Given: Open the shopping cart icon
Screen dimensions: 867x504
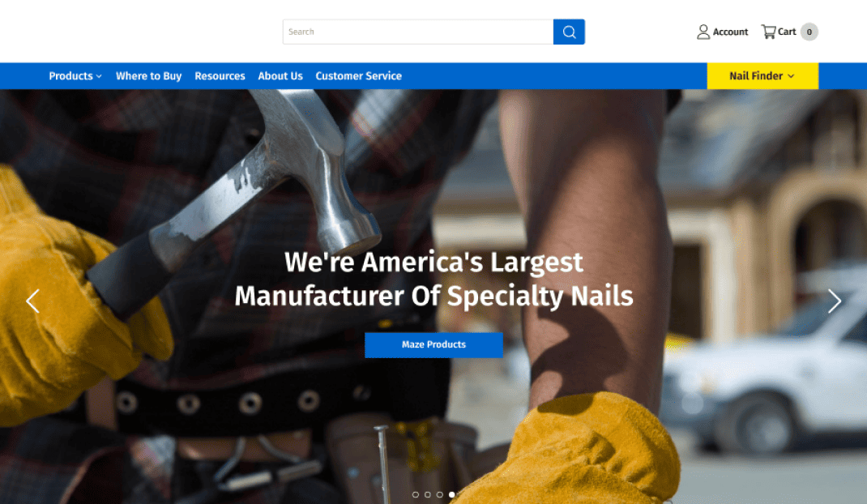Looking at the screenshot, I should pyautogui.click(x=768, y=32).
